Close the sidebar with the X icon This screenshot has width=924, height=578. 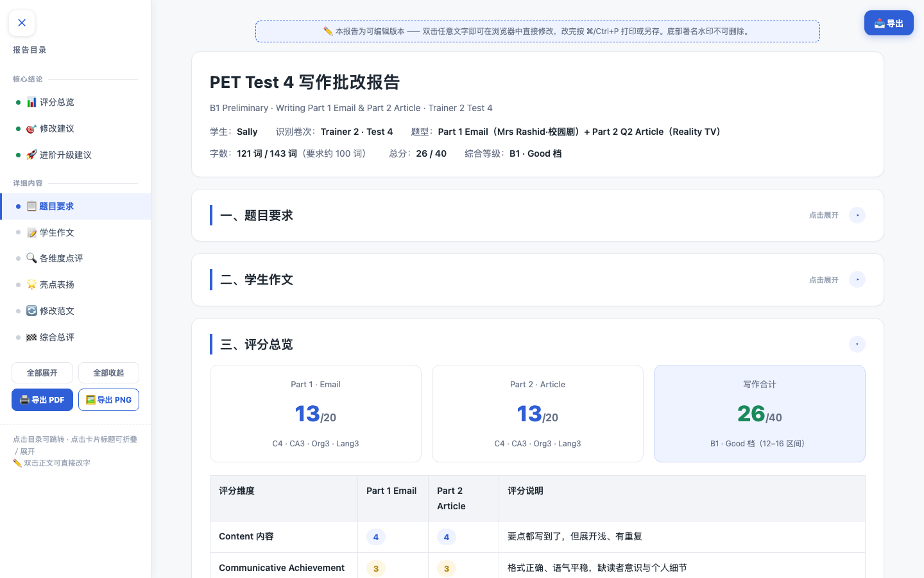[x=22, y=23]
